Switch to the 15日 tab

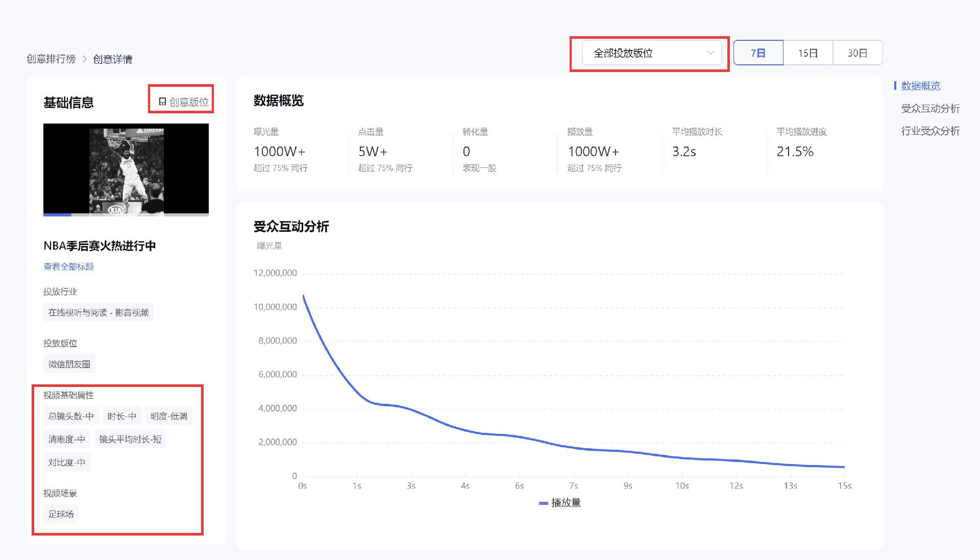pos(807,53)
